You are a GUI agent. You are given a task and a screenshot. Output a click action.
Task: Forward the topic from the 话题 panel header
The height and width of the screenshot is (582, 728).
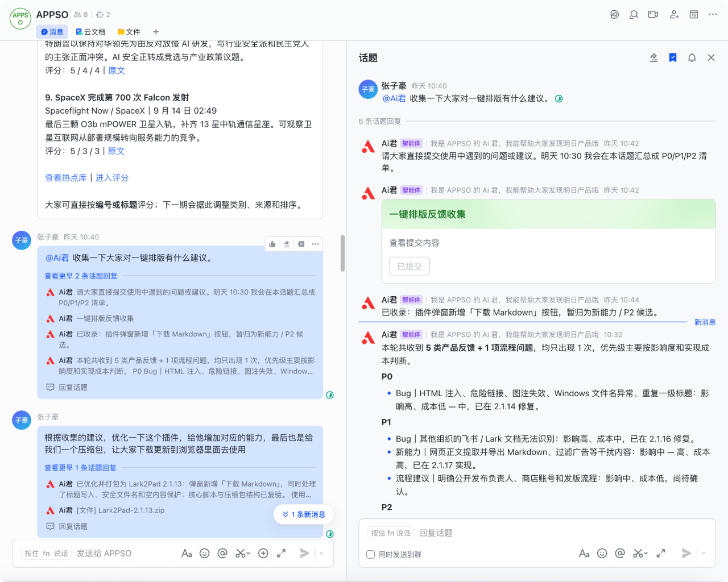653,57
